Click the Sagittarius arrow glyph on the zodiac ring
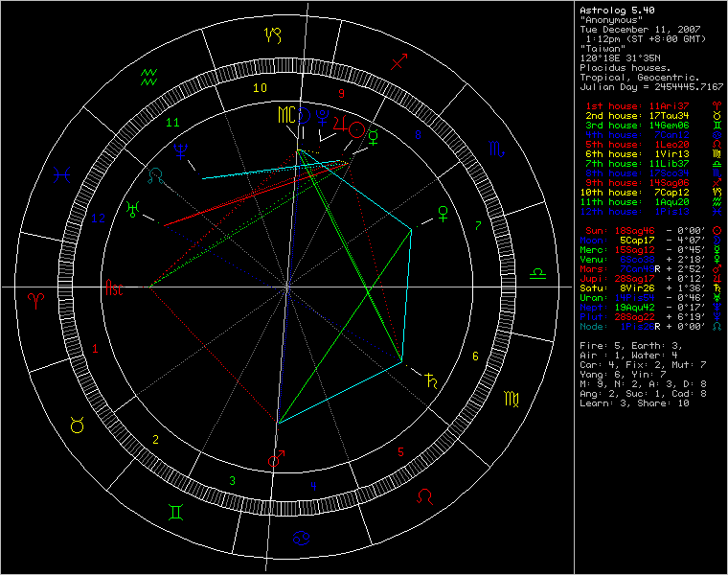 (x=398, y=61)
